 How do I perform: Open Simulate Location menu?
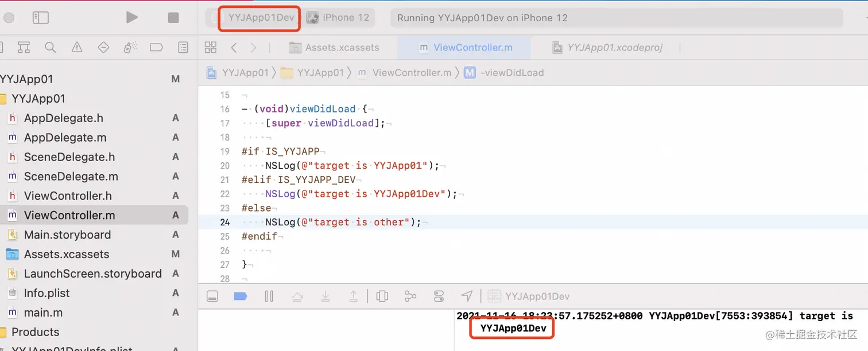tap(467, 297)
